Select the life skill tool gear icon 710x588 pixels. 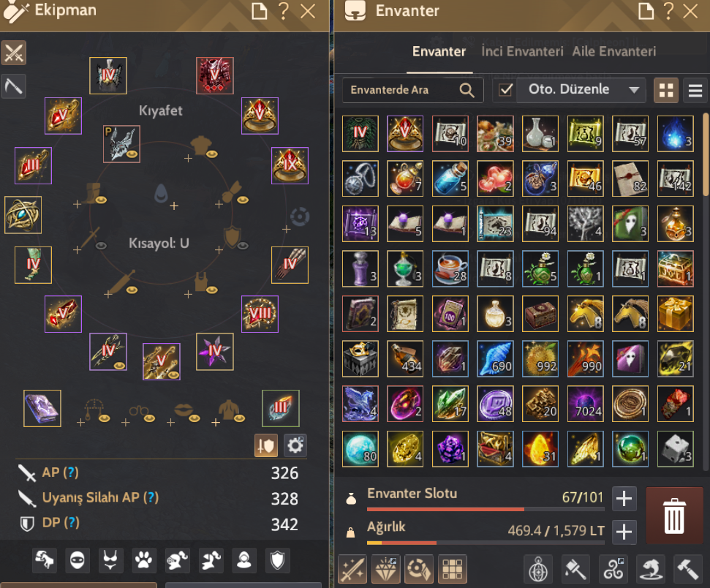point(14,86)
